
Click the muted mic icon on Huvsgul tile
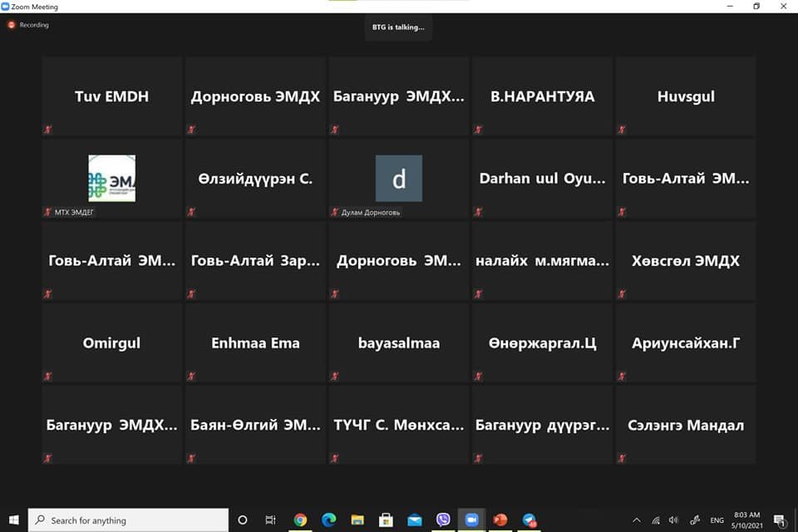tap(622, 130)
